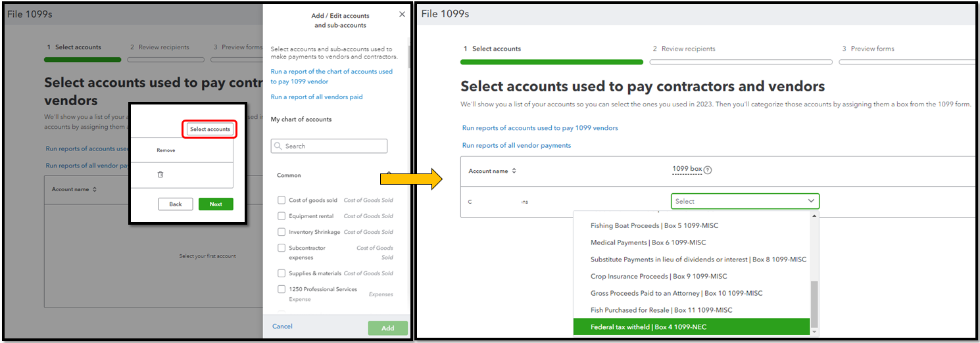Viewport: 980px width, 343px height.
Task: Close the Add / Edit accounts panel
Action: click(x=403, y=14)
